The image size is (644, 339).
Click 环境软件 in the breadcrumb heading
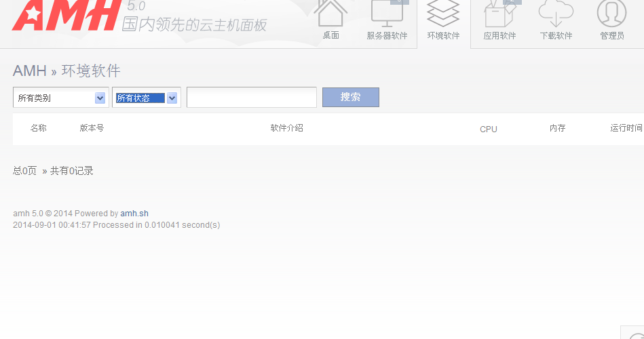91,71
